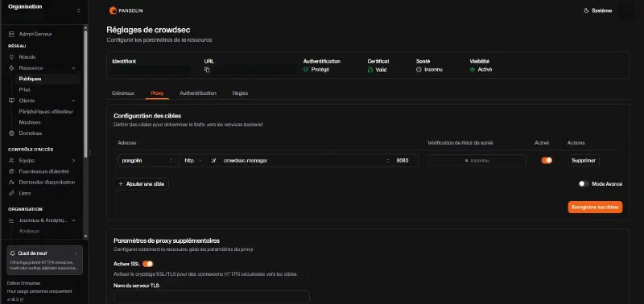Click the Quoi de neuf bell icon
The width and height of the screenshot is (644, 304).
(x=13, y=253)
